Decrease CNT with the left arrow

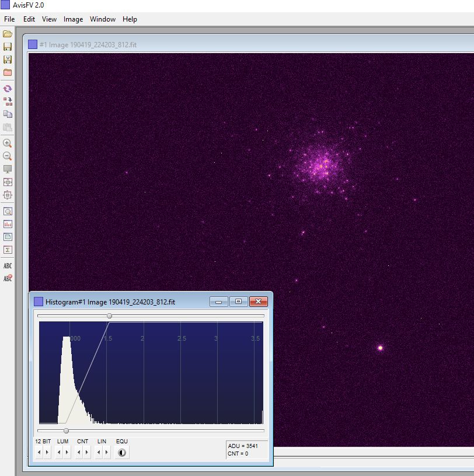point(79,452)
